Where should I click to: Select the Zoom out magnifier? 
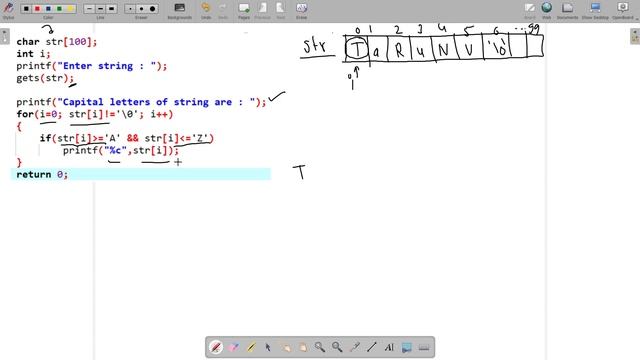click(x=337, y=347)
